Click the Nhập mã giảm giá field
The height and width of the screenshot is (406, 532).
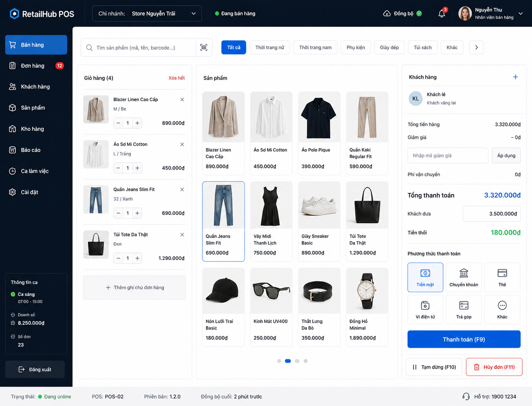coord(448,156)
